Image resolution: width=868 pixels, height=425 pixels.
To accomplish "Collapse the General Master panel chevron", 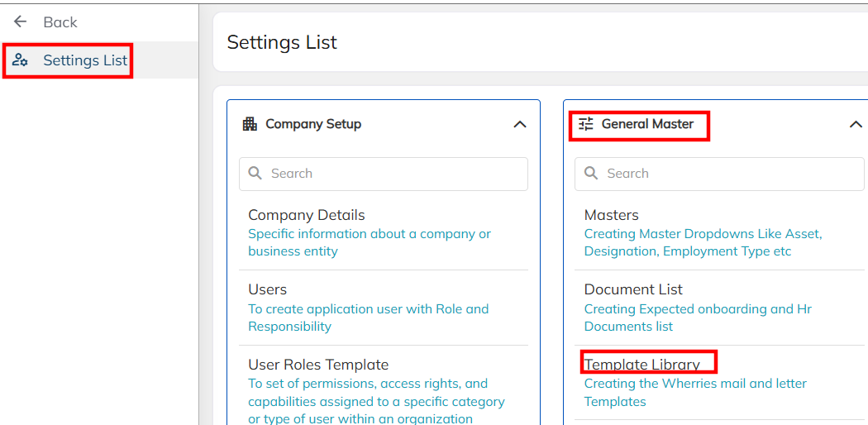I will tap(856, 125).
